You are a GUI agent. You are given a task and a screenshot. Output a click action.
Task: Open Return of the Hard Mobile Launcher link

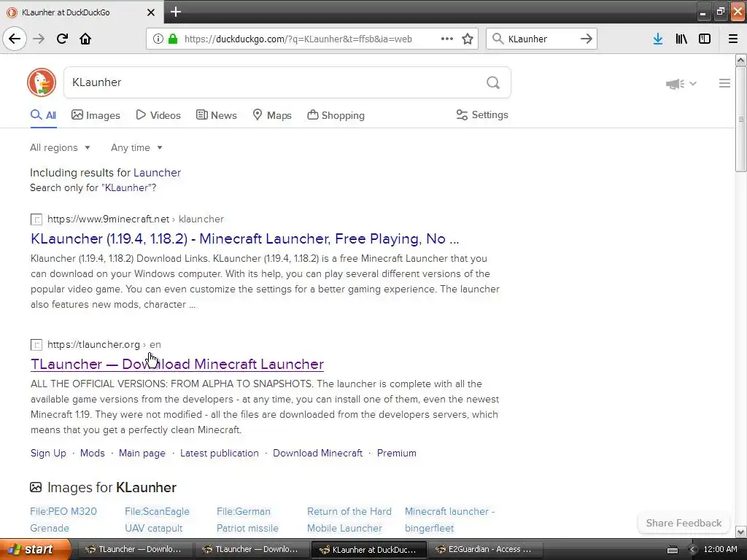point(349,519)
